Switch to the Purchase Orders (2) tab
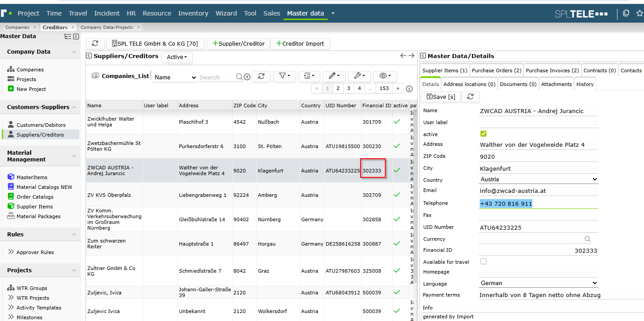The image size is (644, 321). point(497,70)
